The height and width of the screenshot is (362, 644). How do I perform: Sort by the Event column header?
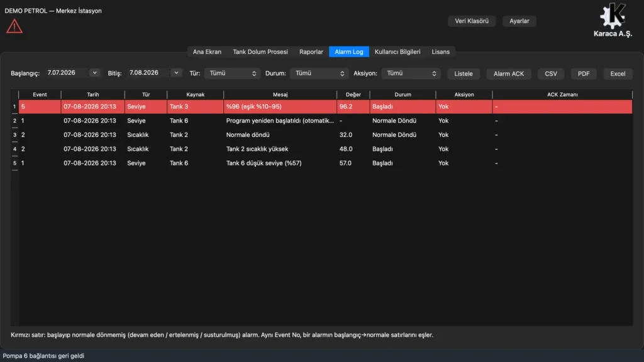(40, 94)
